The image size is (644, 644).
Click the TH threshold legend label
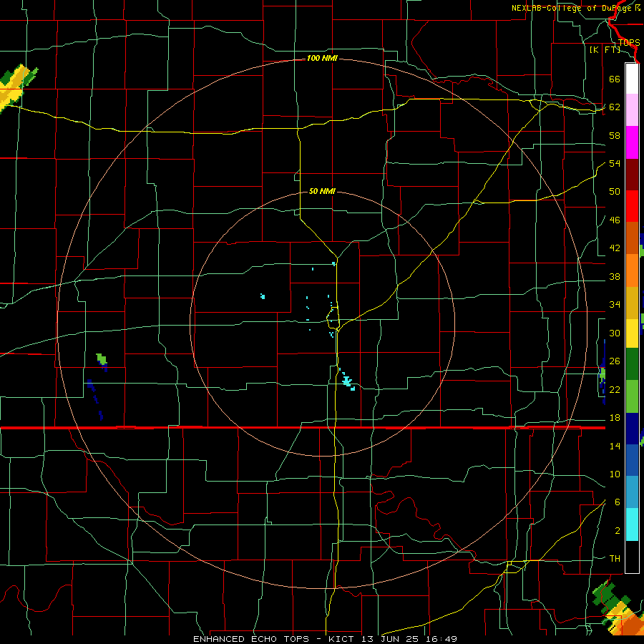pos(615,559)
